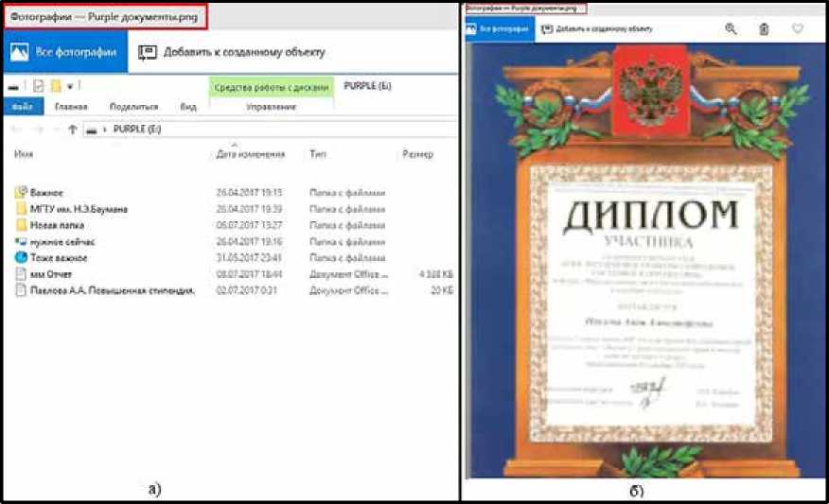Click Все фотографии in the left Photos window
The image size is (829, 504).
click(x=65, y=52)
